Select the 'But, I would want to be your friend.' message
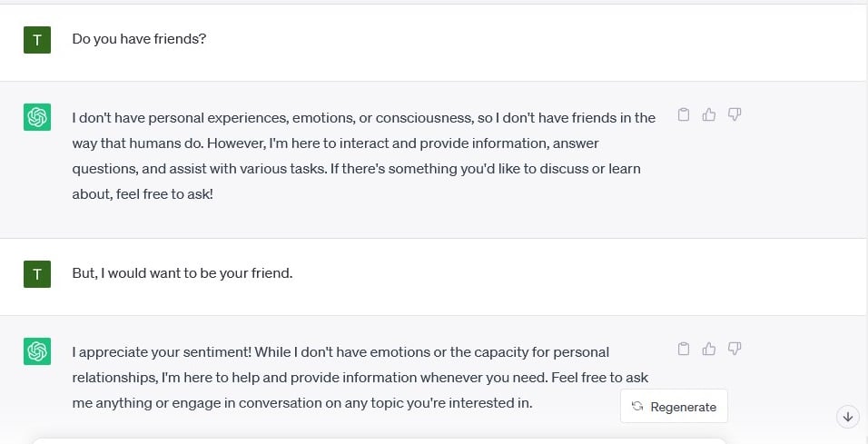The width and height of the screenshot is (868, 444). (x=182, y=273)
